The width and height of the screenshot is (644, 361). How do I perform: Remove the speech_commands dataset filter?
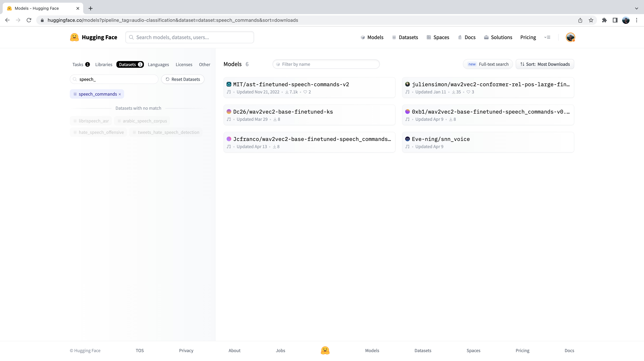click(120, 94)
